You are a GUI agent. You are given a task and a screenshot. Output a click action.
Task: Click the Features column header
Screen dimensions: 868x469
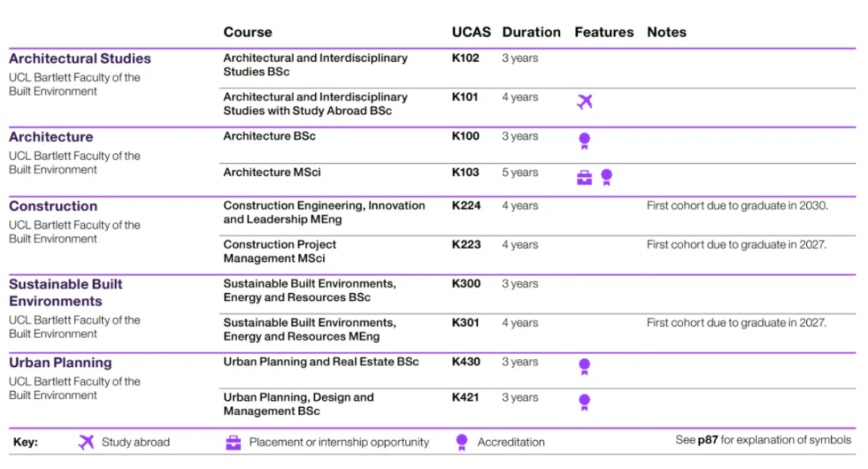[x=604, y=32]
